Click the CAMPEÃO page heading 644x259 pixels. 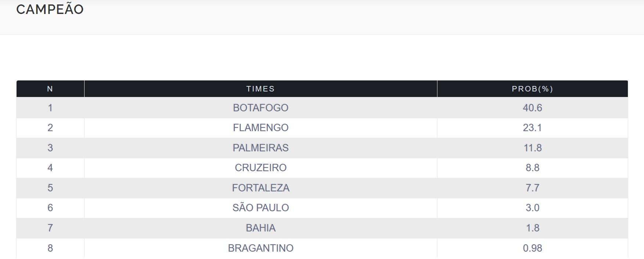click(x=50, y=10)
